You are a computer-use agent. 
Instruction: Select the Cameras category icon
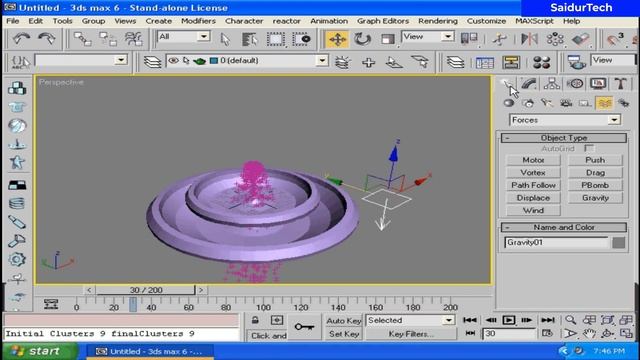pyautogui.click(x=566, y=103)
